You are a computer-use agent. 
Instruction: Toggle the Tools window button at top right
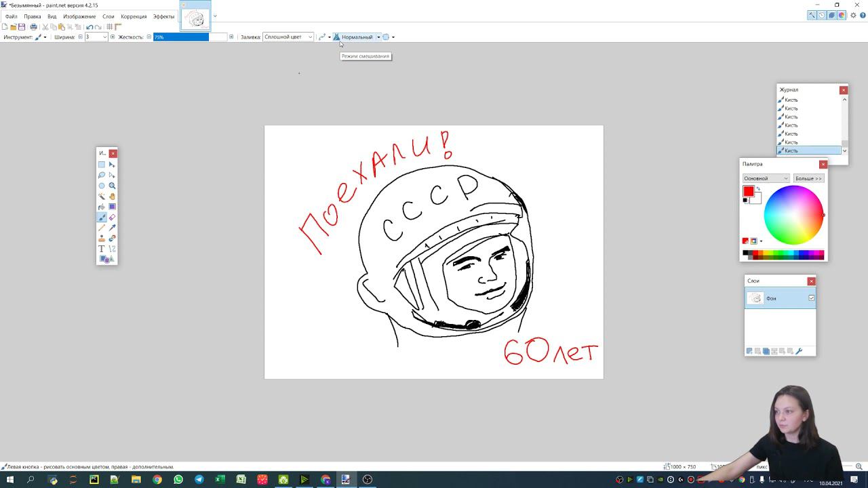point(811,15)
